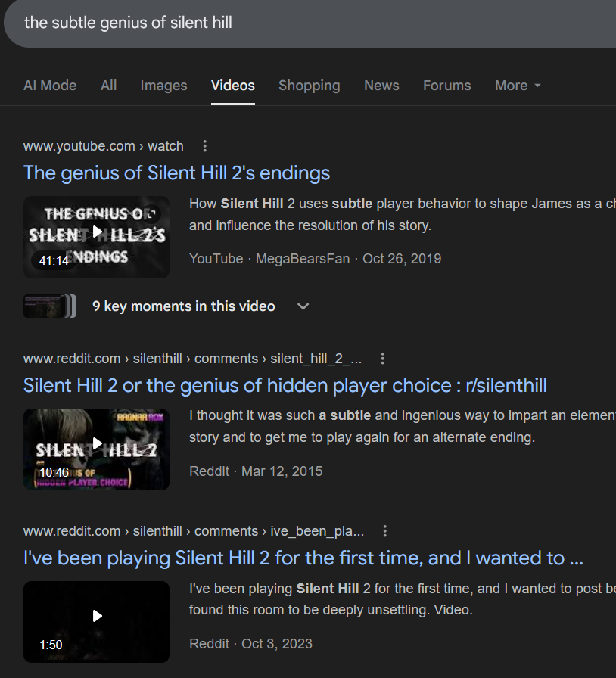Switch to the Images tab

coord(163,86)
